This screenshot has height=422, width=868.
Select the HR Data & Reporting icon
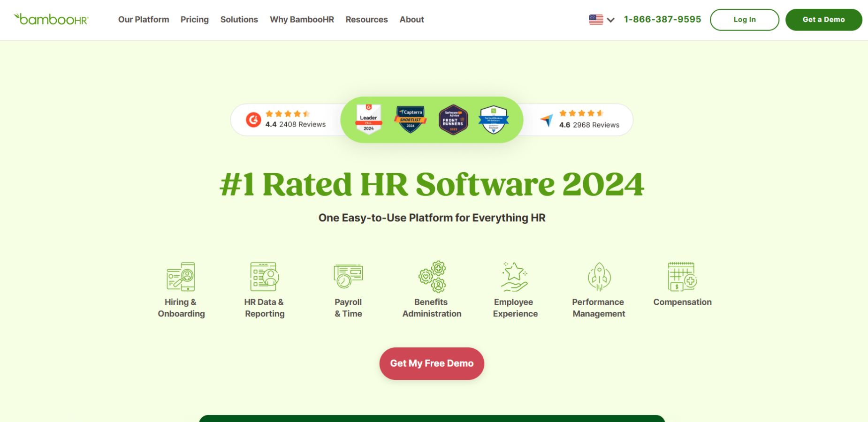[264, 277]
